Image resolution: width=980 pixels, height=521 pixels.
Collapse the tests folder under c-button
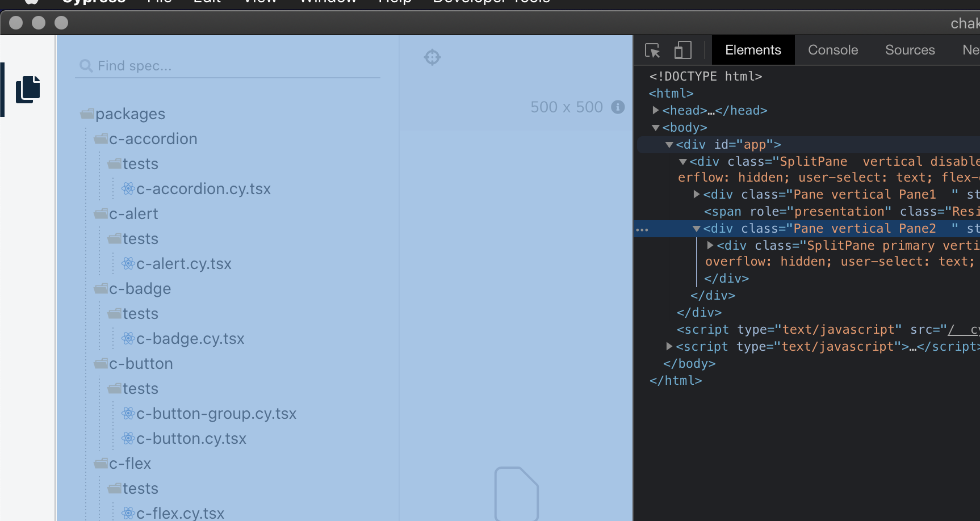pyautogui.click(x=140, y=389)
